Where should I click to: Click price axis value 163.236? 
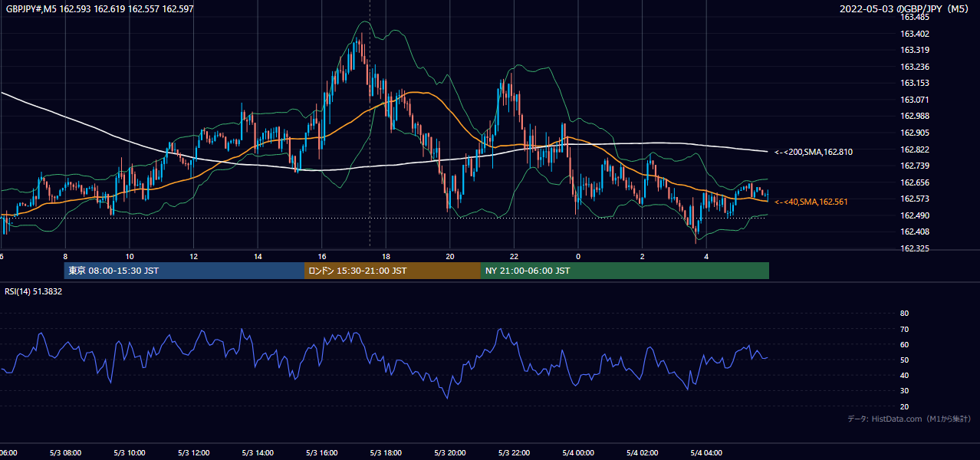pos(915,67)
